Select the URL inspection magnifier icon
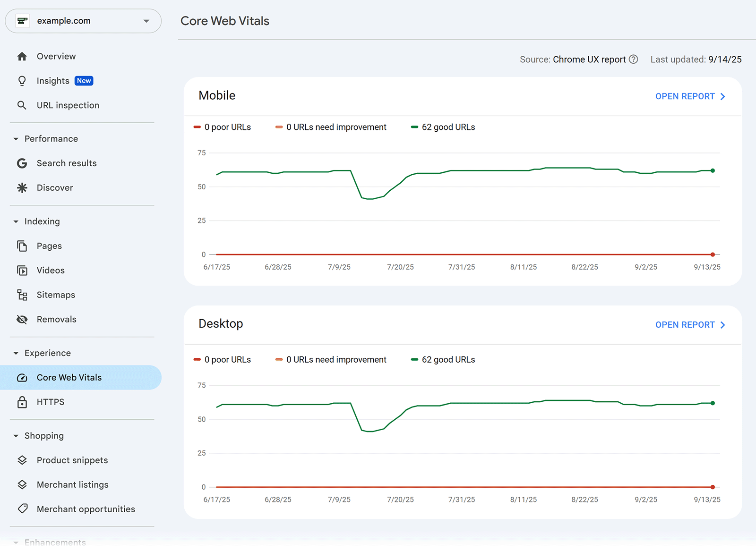756x551 pixels. [22, 105]
